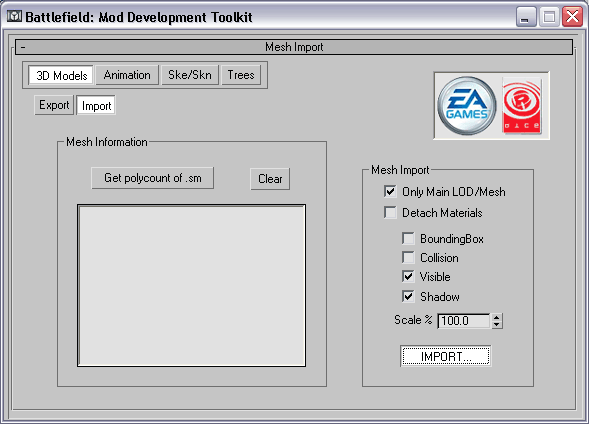
Task: Switch to Export mode
Action: point(54,105)
